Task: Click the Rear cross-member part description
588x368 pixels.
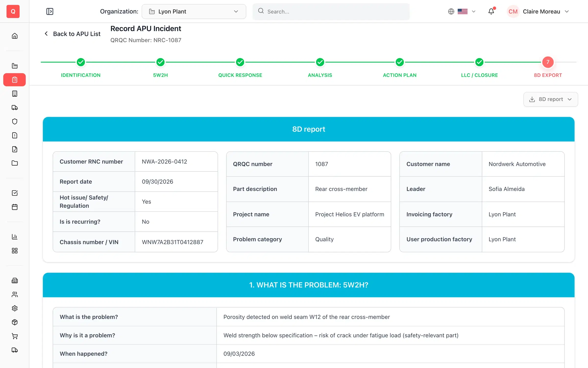Action: (341, 189)
